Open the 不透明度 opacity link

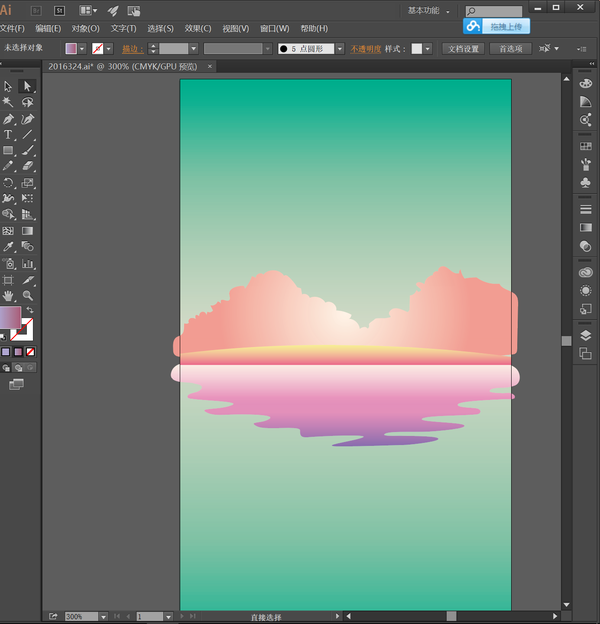click(x=366, y=49)
